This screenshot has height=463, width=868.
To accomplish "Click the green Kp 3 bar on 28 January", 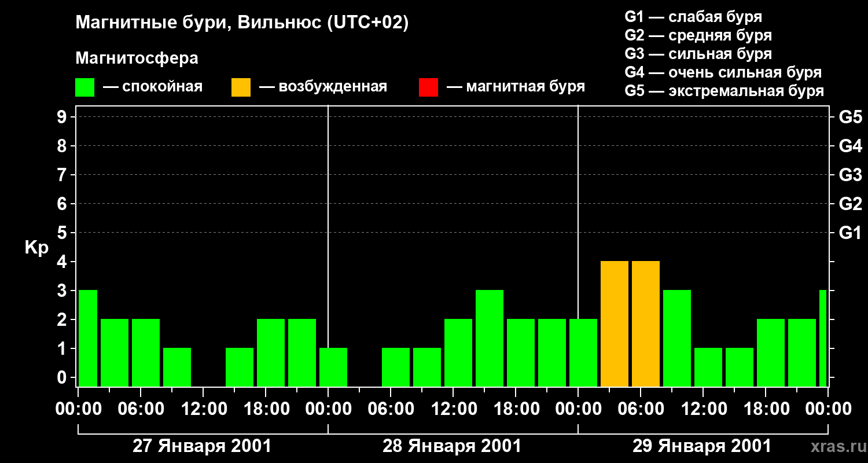I will click(490, 339).
